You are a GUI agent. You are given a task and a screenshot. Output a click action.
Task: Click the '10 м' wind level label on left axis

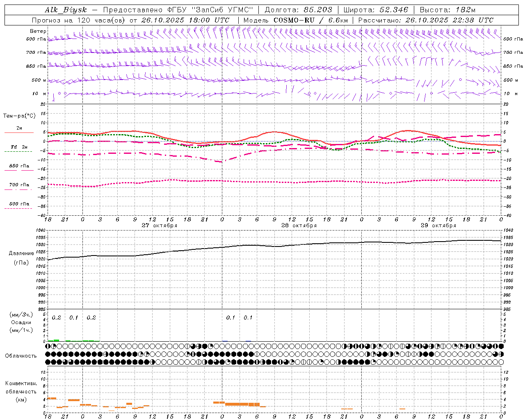[39, 94]
